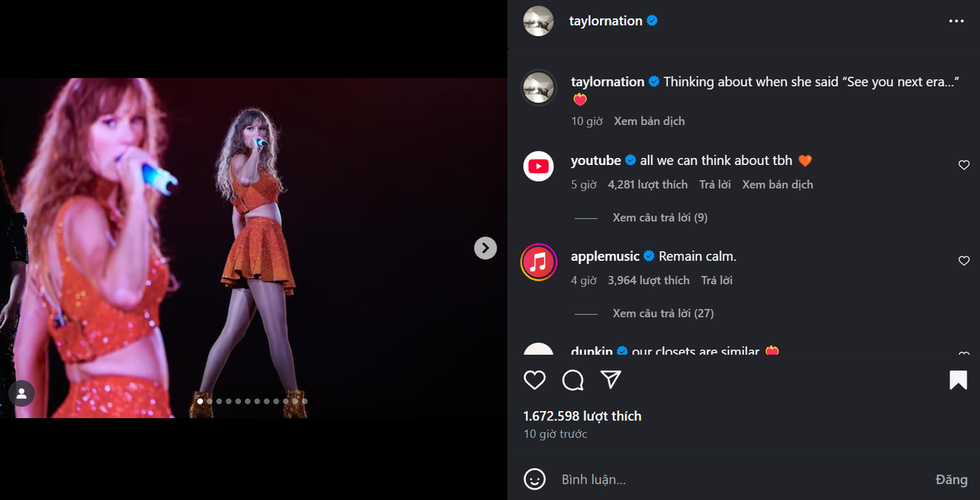Click "Trả lời" under youtube comment

715,185
